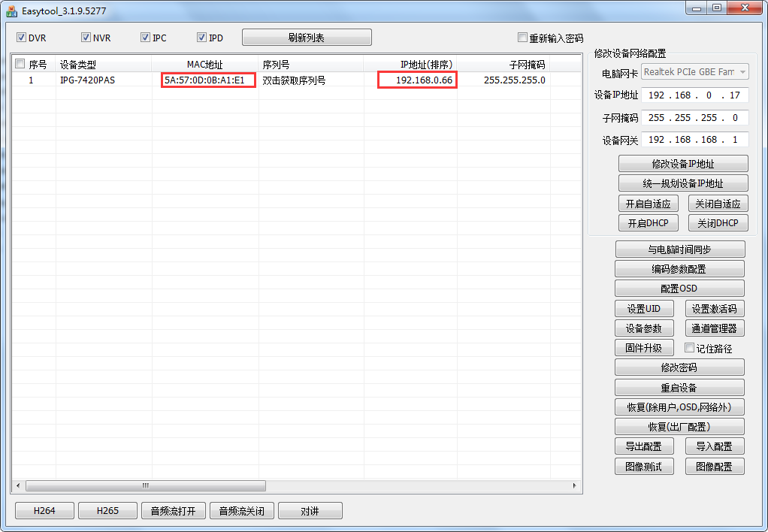Click the 关闭自适应 button
The height and width of the screenshot is (532, 768).
[718, 204]
